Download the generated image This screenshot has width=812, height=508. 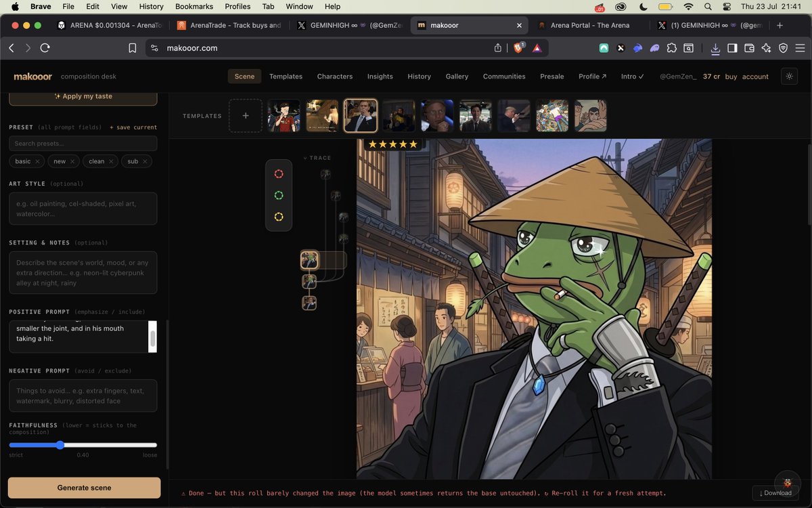pyautogui.click(x=775, y=492)
